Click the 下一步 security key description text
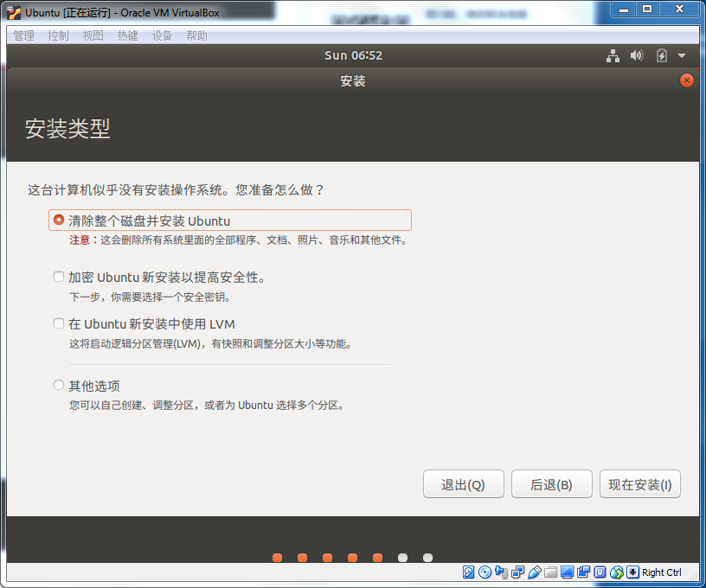 151,297
